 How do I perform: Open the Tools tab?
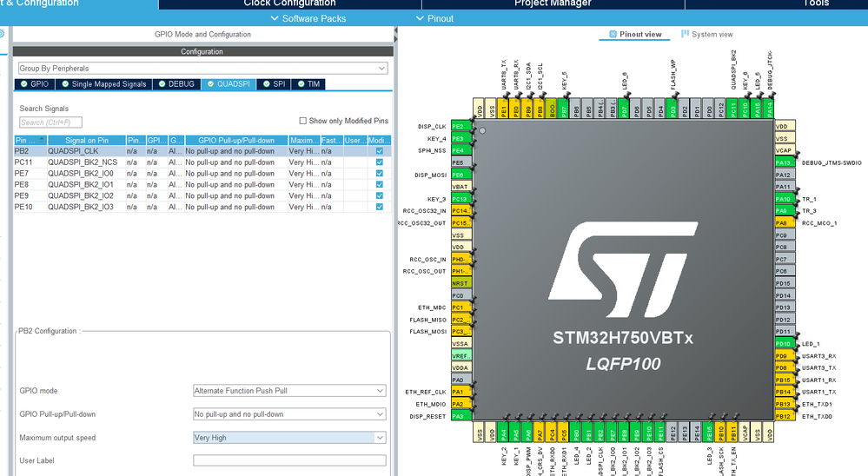pyautogui.click(x=815, y=3)
